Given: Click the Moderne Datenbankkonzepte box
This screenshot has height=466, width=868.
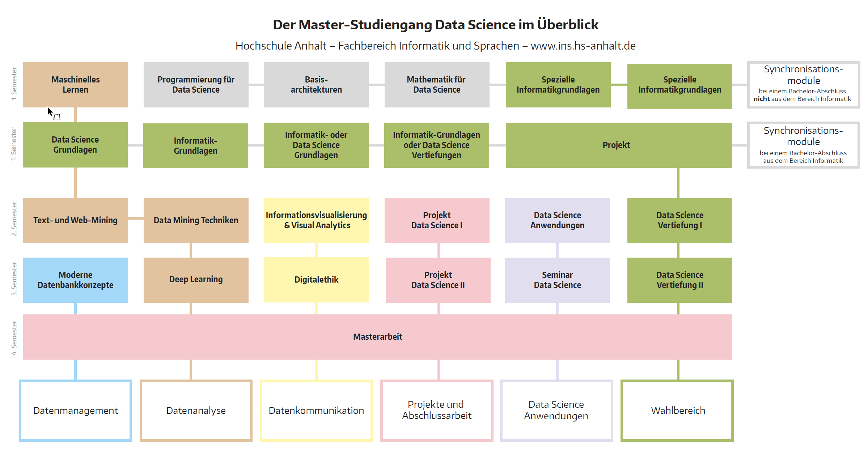Looking at the screenshot, I should pyautogui.click(x=76, y=280).
